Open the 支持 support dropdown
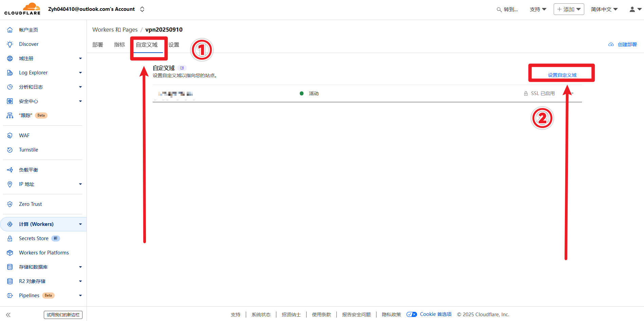 pyautogui.click(x=538, y=10)
